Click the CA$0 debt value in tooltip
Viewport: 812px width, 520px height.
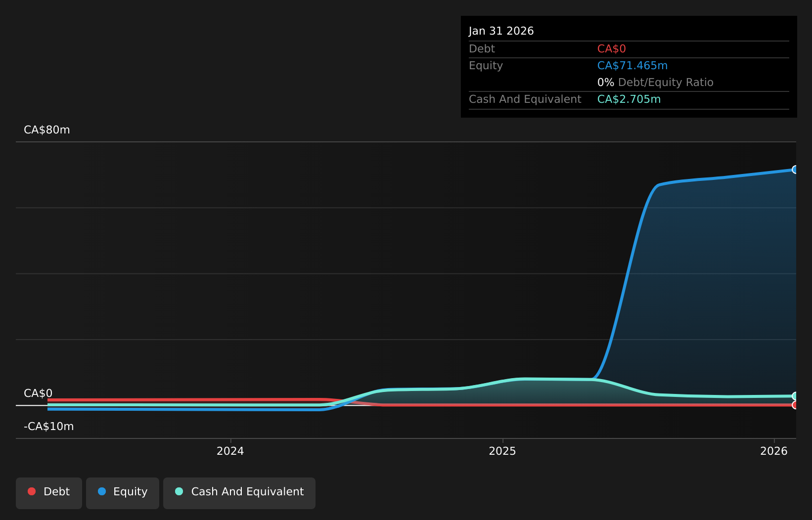pos(612,49)
